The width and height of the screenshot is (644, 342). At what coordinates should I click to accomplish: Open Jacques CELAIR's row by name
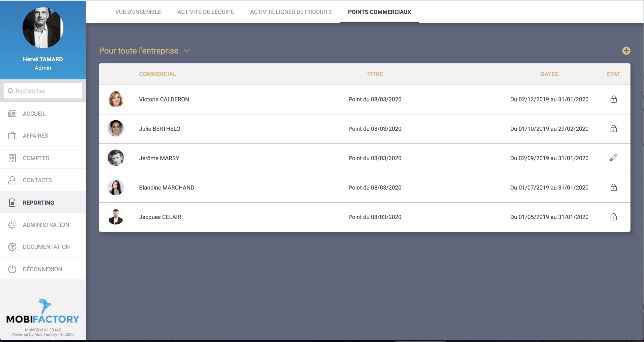tap(160, 217)
